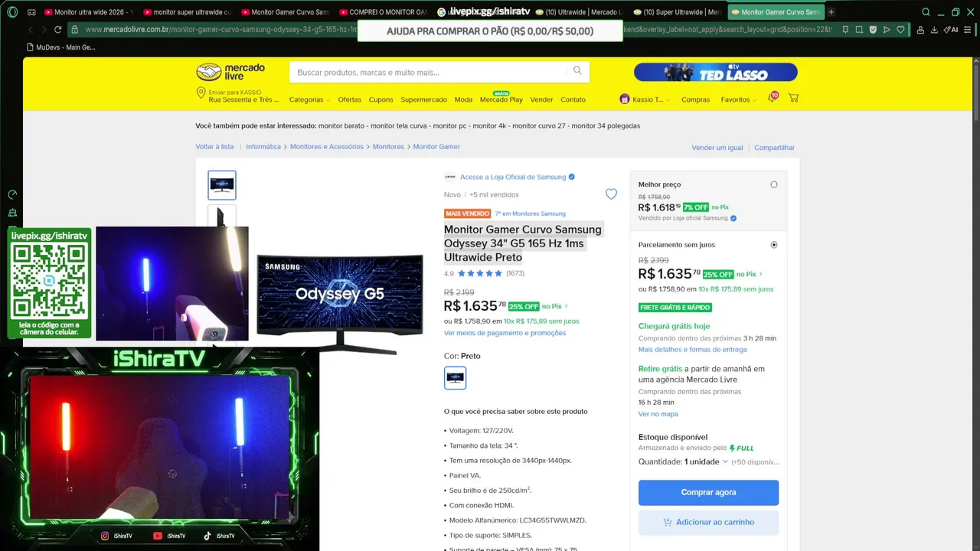Viewport: 980px width, 551px height.
Task: Click the main Odyssey G5 product image
Action: pos(340,304)
